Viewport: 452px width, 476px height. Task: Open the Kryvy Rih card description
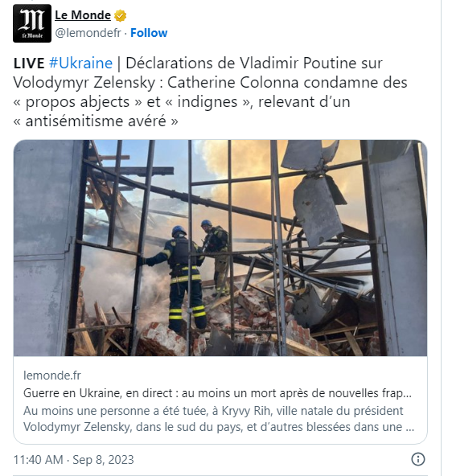(219, 419)
